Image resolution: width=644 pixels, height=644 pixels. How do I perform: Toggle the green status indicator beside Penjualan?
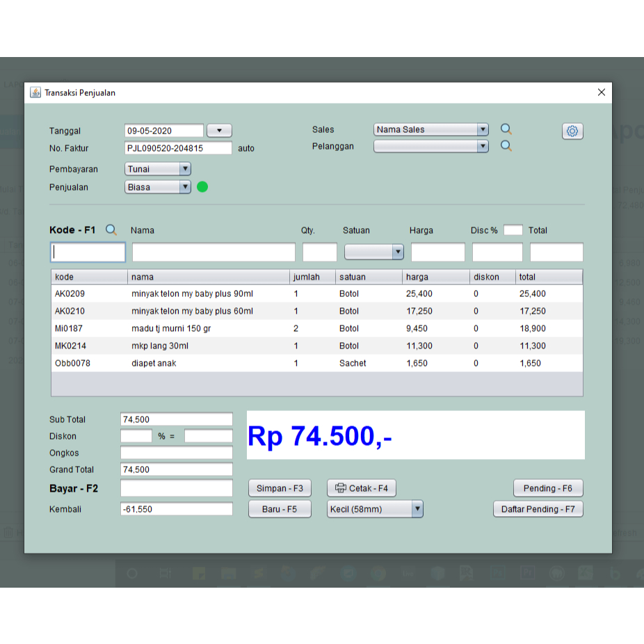202,186
